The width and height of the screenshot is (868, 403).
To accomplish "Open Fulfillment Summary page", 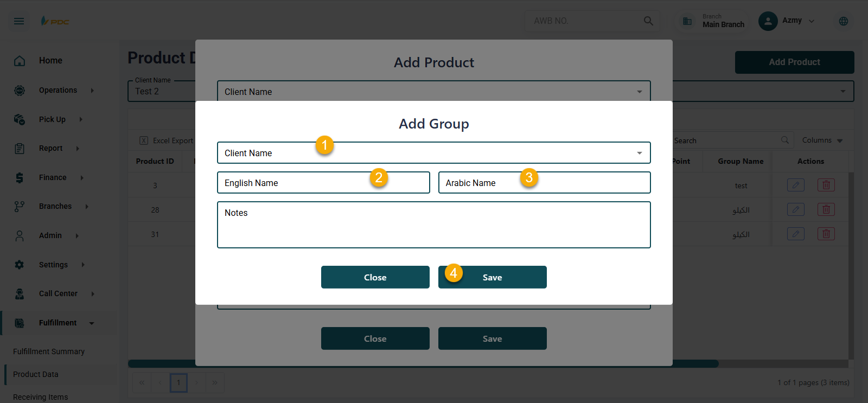I will pos(49,351).
